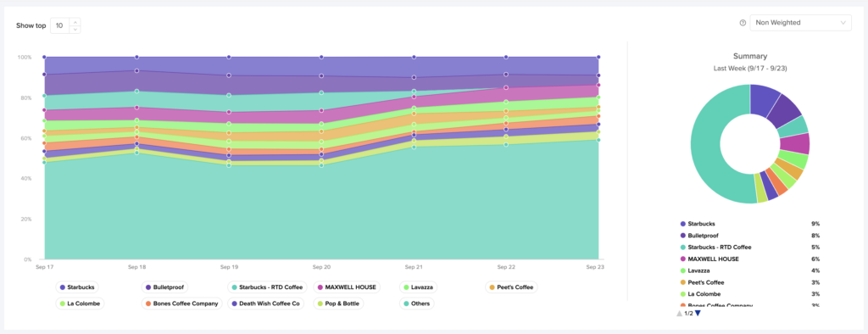The image size is (868, 334).
Task: Select Bulletproof row in summary list
Action: [750, 236]
